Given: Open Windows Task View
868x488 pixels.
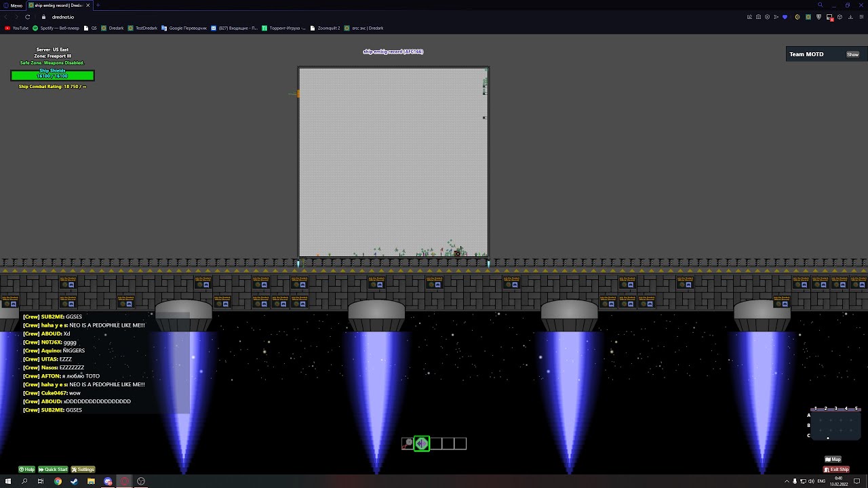Looking at the screenshot, I should (41, 481).
